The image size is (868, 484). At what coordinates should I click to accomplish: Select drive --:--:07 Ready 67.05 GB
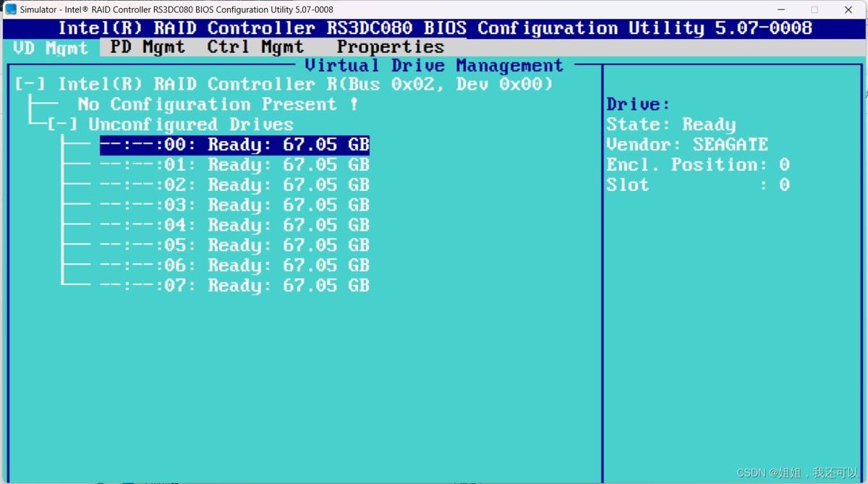[234, 286]
